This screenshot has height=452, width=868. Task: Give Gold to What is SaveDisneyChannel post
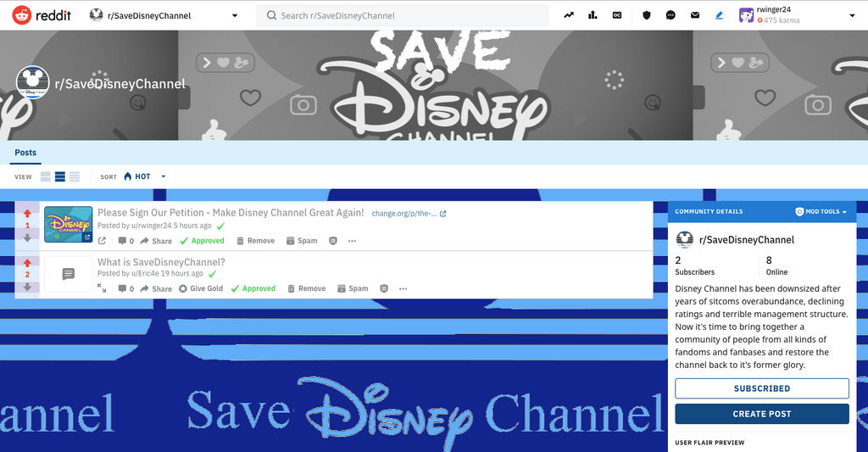click(x=201, y=288)
